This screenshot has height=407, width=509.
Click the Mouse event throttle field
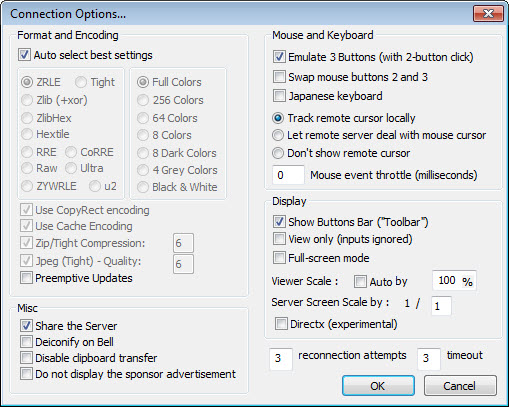(288, 175)
